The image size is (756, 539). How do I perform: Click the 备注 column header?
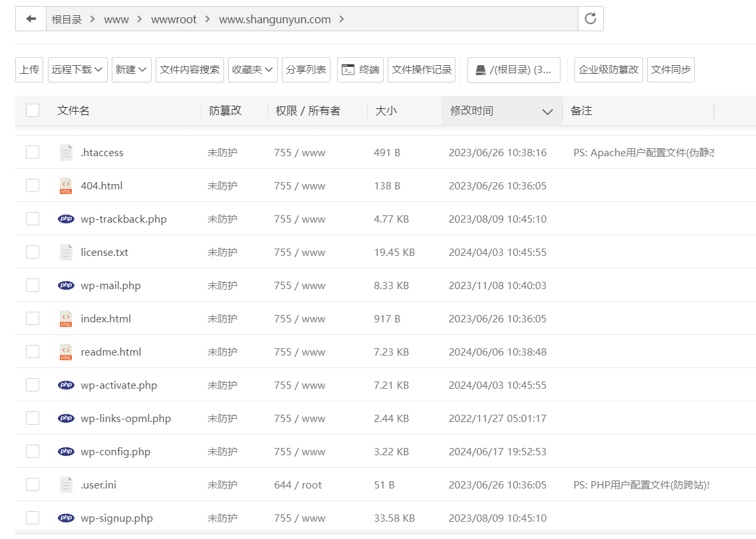581,111
